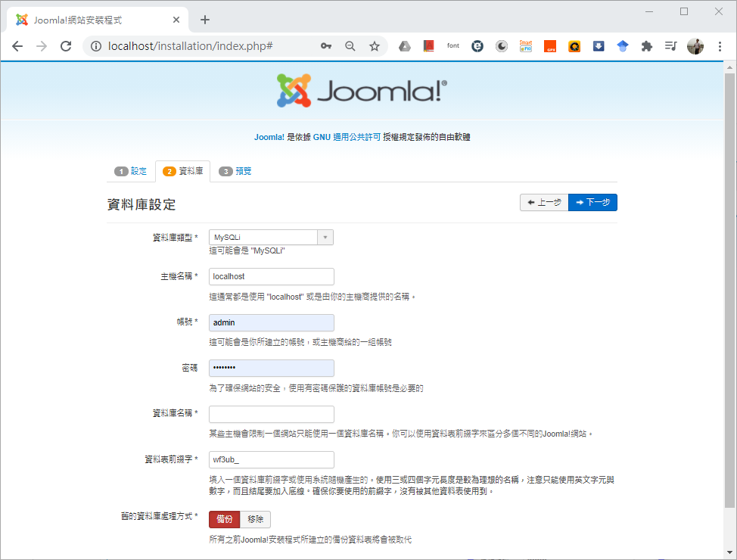Click the 上一步 previous button

(x=544, y=202)
